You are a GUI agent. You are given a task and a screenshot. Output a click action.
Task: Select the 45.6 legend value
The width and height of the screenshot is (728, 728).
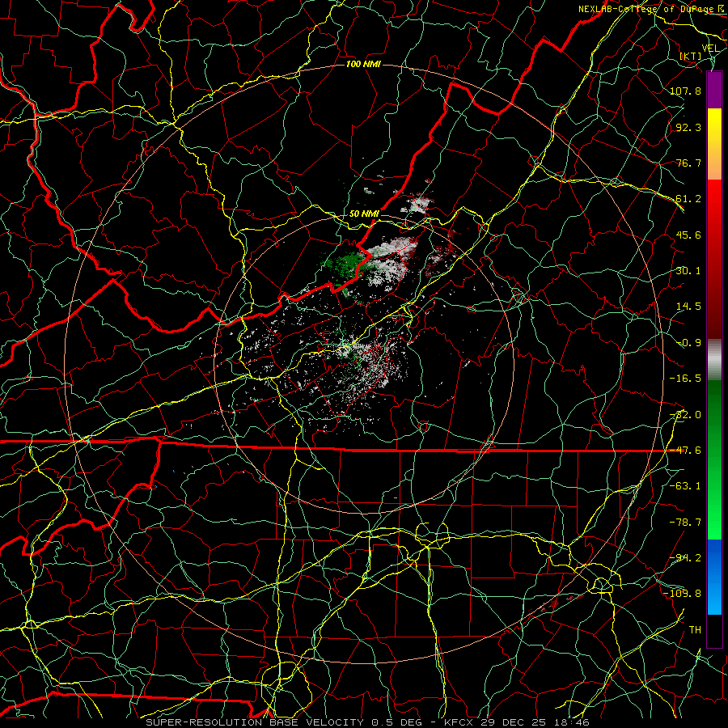click(x=688, y=235)
